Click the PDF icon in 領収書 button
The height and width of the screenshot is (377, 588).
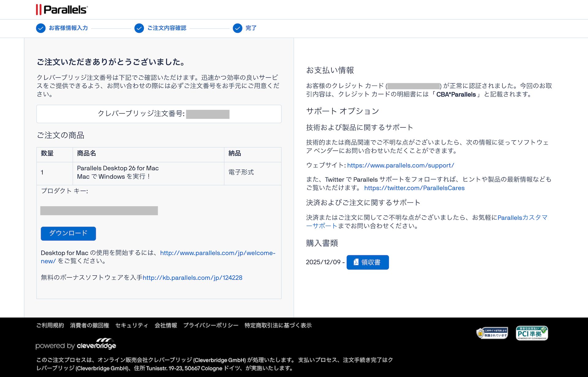tap(356, 262)
